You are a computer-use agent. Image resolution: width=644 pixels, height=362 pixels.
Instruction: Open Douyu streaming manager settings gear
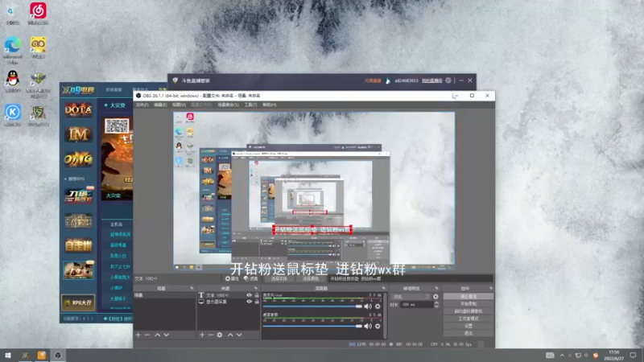448,80
